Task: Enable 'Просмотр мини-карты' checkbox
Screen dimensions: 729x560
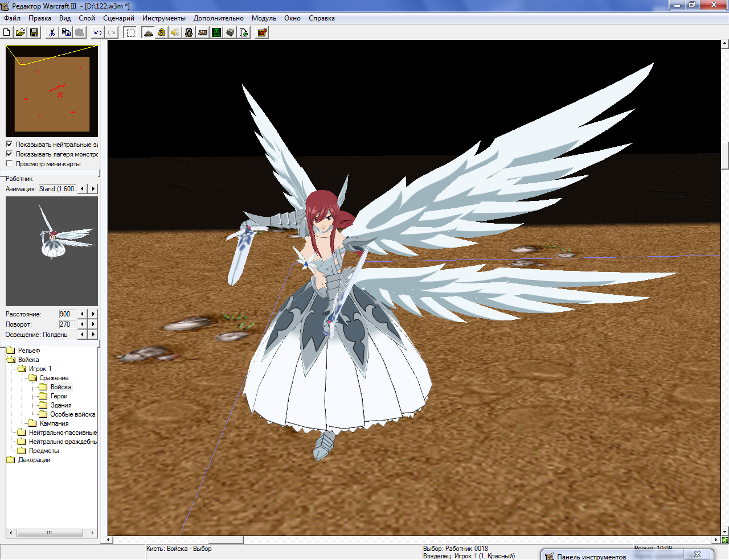Action: (x=9, y=163)
